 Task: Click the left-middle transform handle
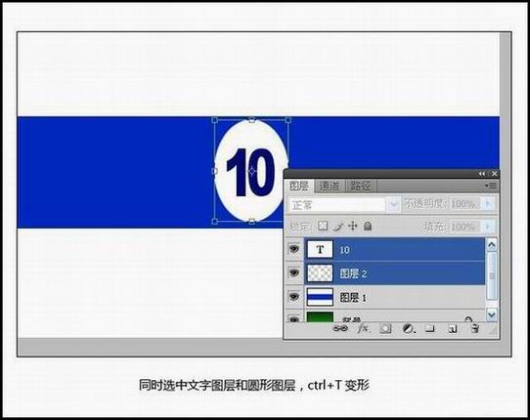(x=214, y=171)
